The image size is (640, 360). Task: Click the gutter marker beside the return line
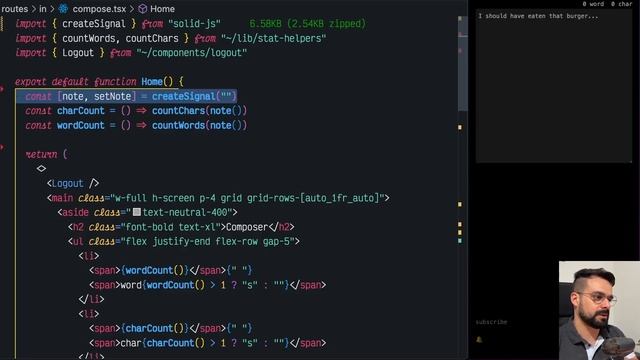point(2,147)
